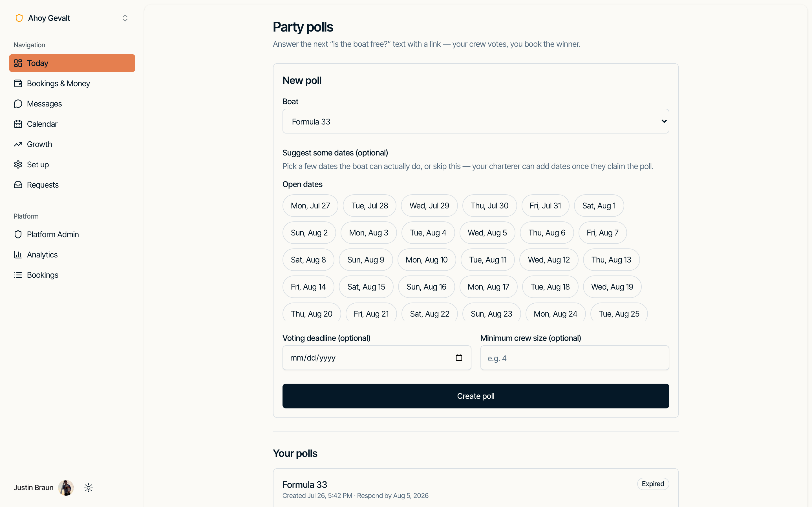Toggle the light/dark theme sun icon

pos(89,488)
